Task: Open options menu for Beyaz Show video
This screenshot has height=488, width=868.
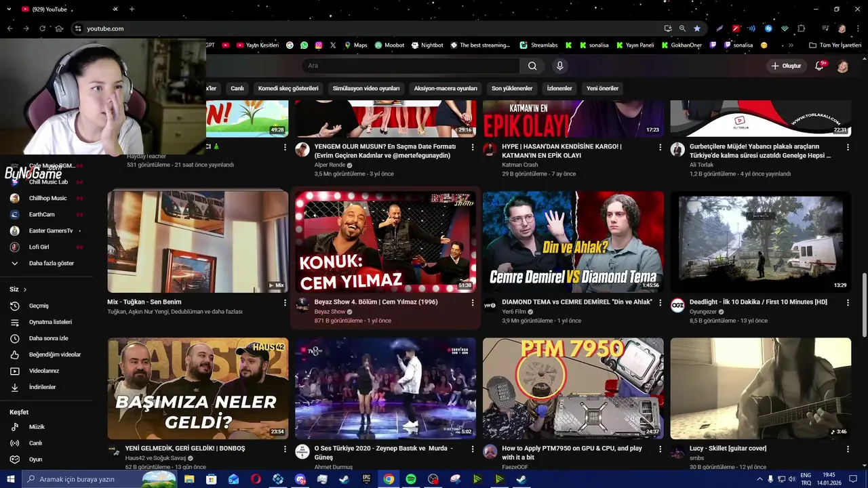Action: pyautogui.click(x=473, y=302)
